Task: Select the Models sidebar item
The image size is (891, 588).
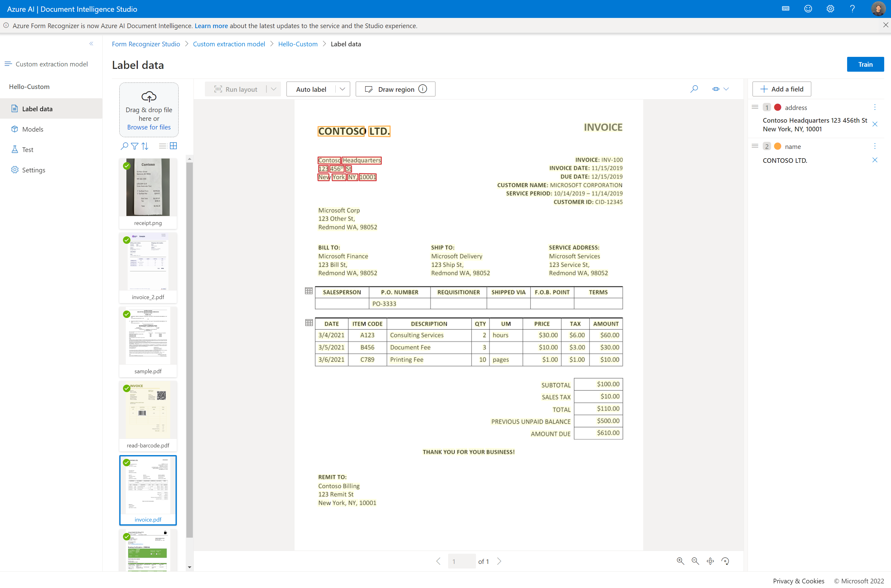Action: pos(33,129)
